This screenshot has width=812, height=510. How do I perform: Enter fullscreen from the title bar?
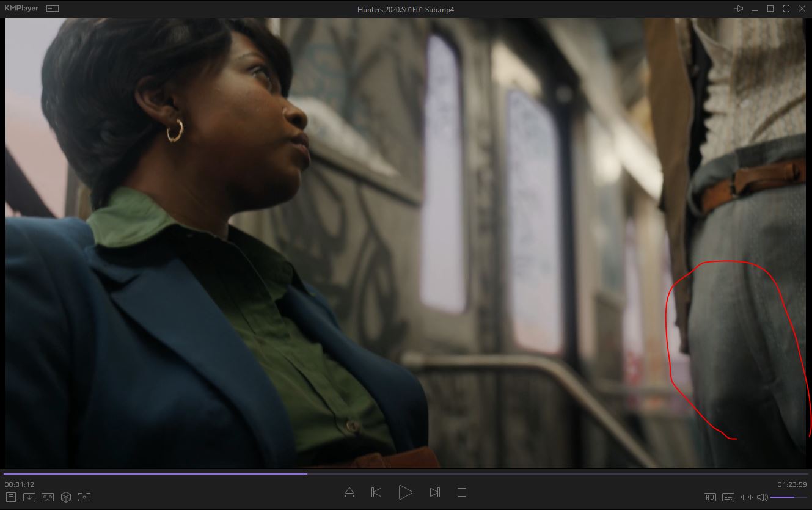click(x=786, y=9)
